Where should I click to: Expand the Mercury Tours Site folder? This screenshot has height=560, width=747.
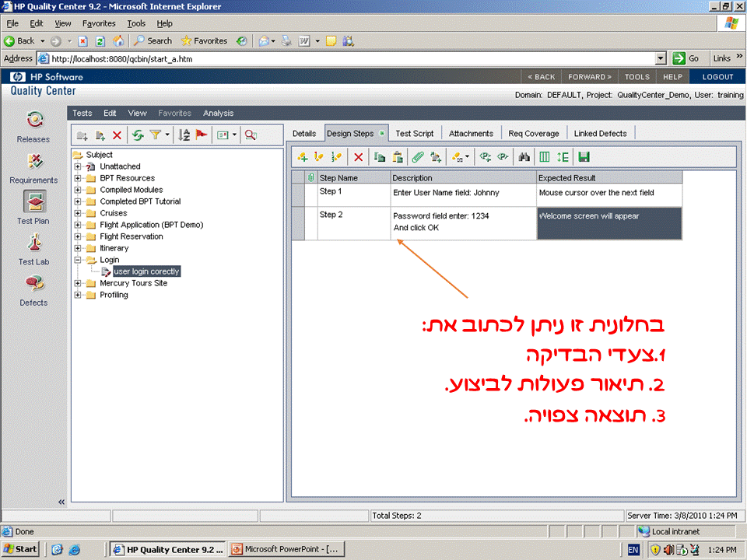(78, 283)
